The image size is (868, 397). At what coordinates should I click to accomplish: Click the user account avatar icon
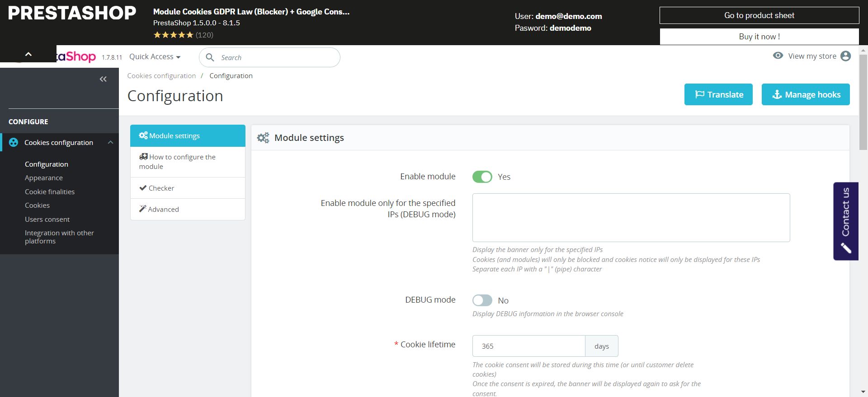pos(845,56)
